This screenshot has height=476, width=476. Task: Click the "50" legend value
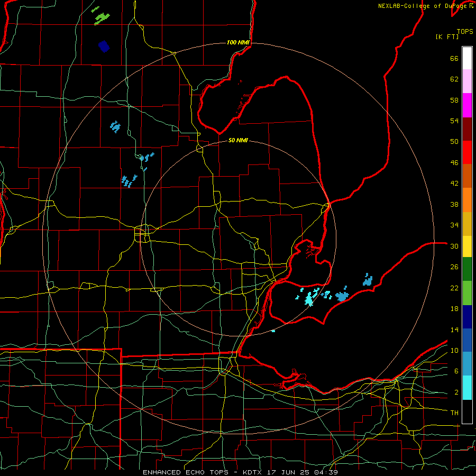tap(454, 142)
